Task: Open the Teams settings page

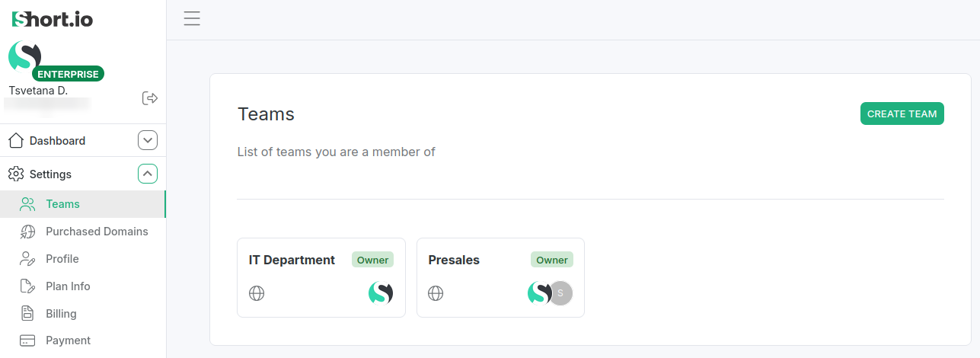Action: (62, 204)
